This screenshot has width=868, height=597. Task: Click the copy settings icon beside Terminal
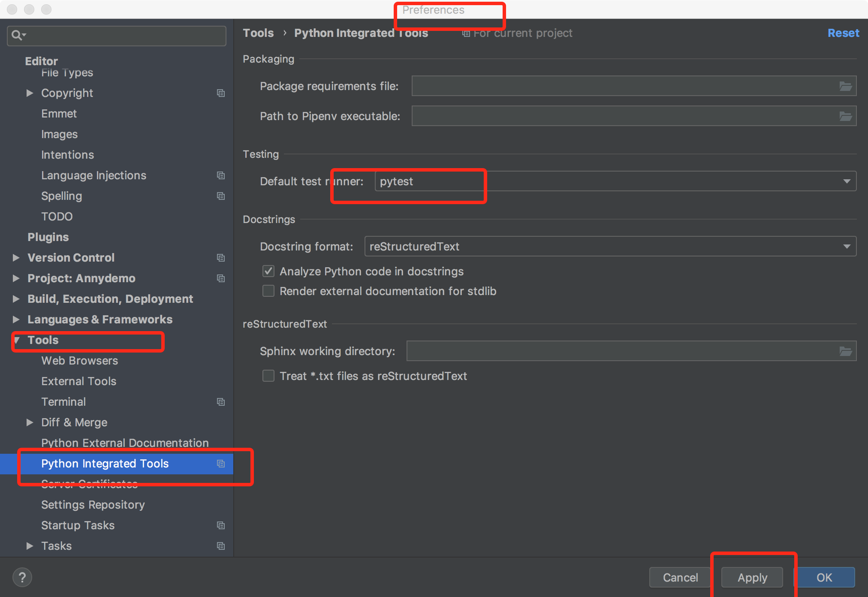point(221,402)
